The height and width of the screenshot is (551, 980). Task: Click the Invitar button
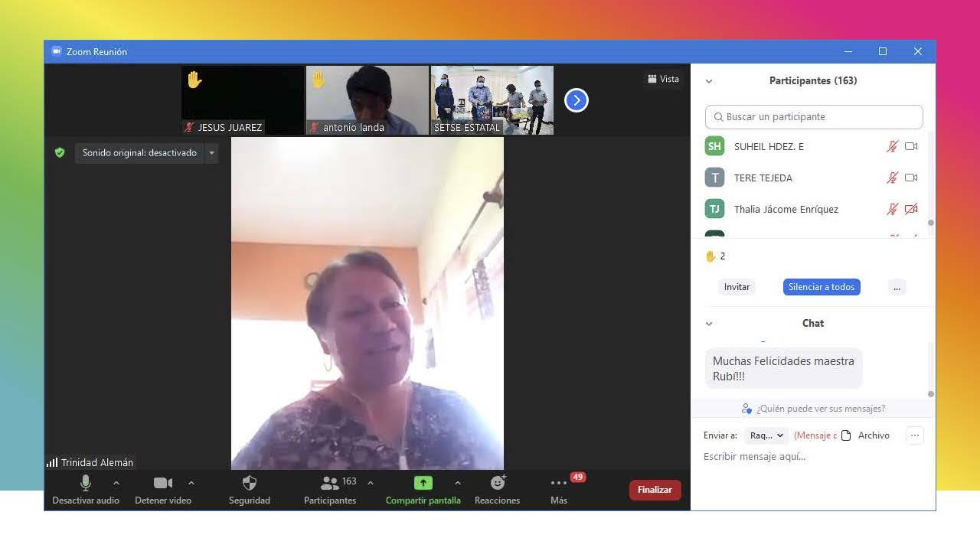tap(737, 287)
